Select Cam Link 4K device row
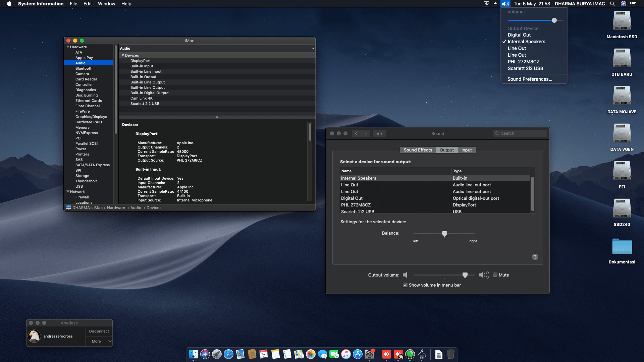Image resolution: width=644 pixels, height=362 pixels. coord(217,98)
